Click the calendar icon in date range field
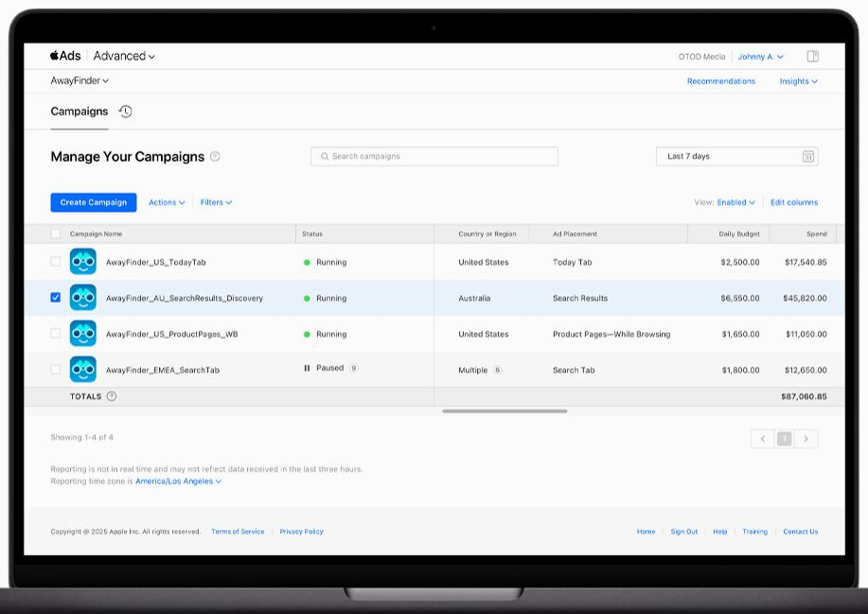868x614 pixels. click(x=808, y=156)
